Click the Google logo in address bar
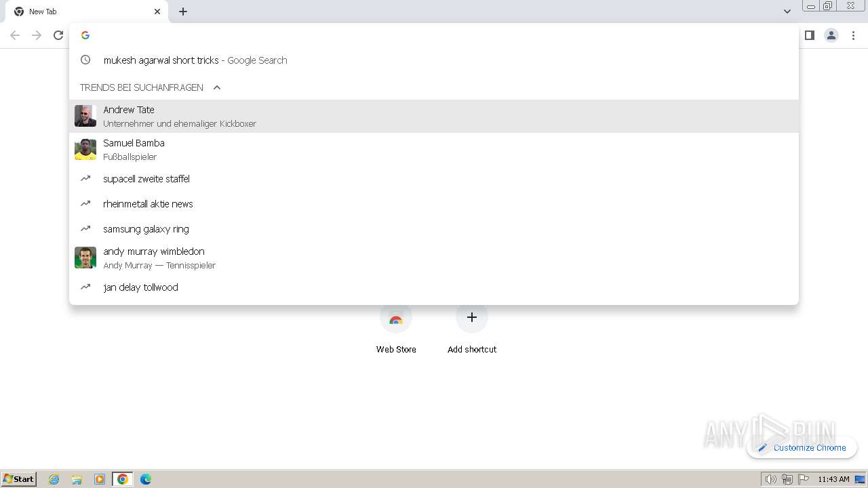The image size is (868, 488). (x=85, y=35)
